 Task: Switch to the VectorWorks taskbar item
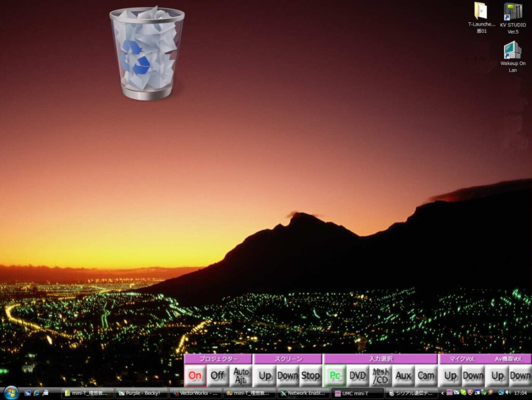pyautogui.click(x=196, y=393)
